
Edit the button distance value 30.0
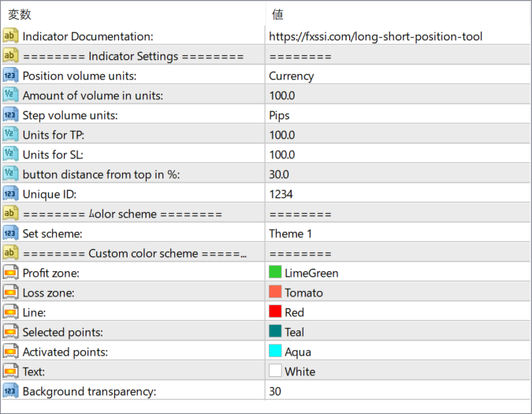(x=279, y=174)
